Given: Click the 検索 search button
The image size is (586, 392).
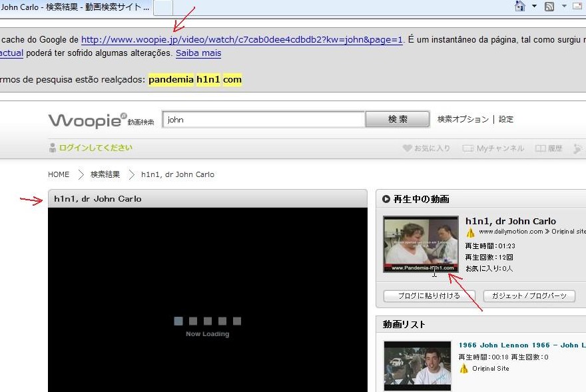Looking at the screenshot, I should [397, 119].
